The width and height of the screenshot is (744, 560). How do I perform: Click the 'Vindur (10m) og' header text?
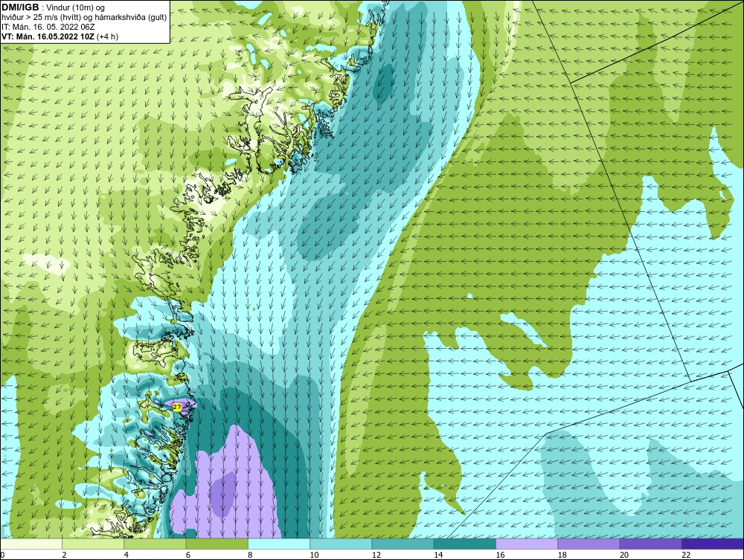76,8
